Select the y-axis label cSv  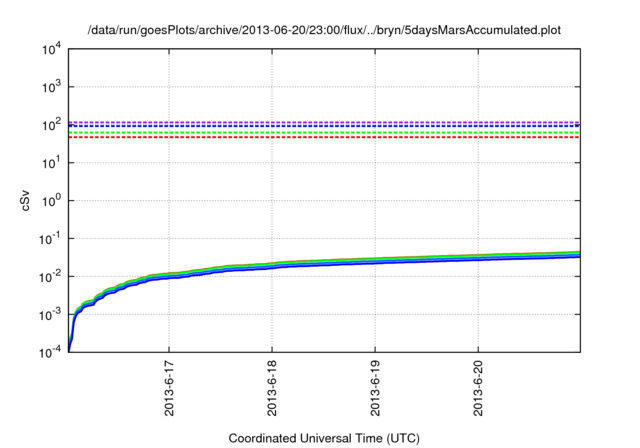25,200
